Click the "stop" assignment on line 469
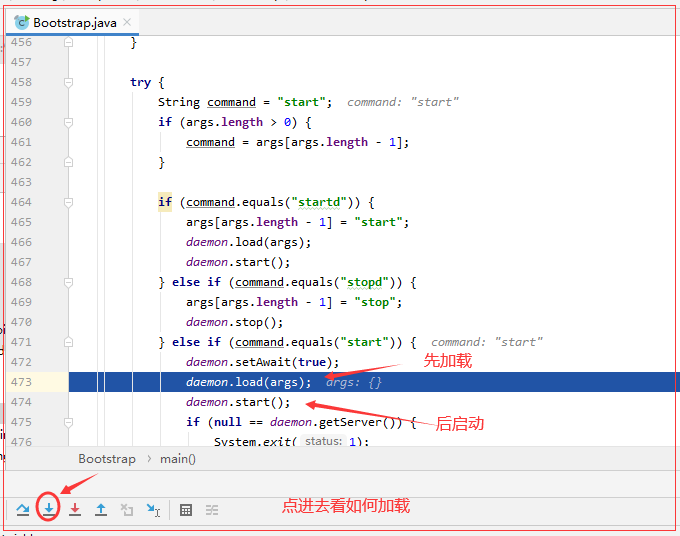Image resolution: width=680 pixels, height=536 pixels. tap(294, 302)
